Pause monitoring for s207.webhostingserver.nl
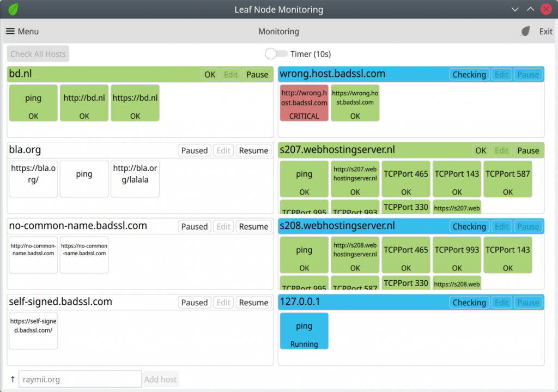Viewport: 558px width, 392px height. [x=528, y=150]
